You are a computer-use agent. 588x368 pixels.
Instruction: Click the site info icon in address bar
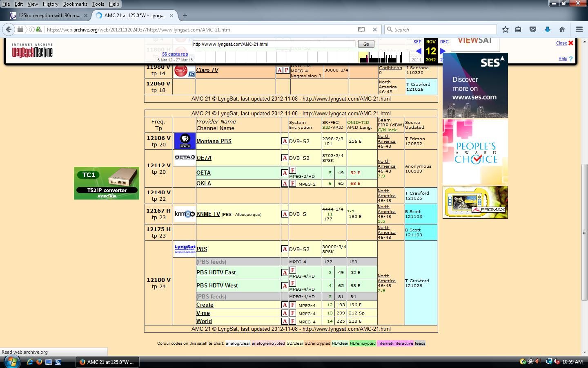coord(32,29)
